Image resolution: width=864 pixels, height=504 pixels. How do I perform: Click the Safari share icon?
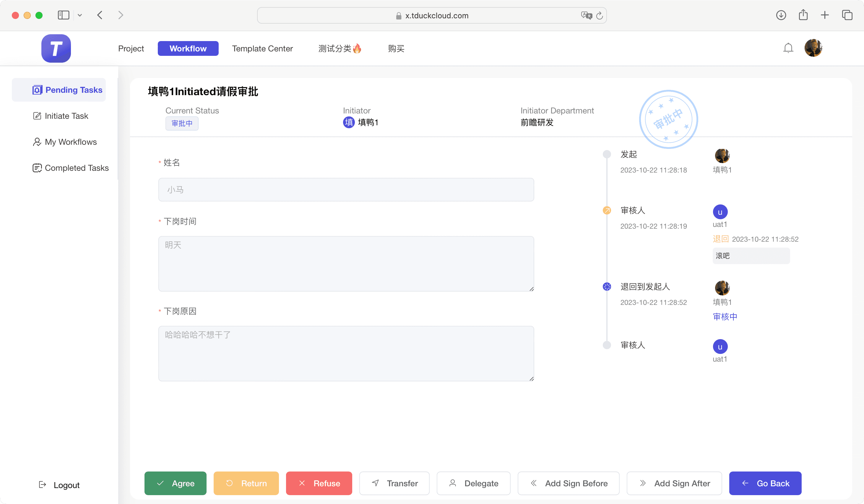click(x=803, y=15)
